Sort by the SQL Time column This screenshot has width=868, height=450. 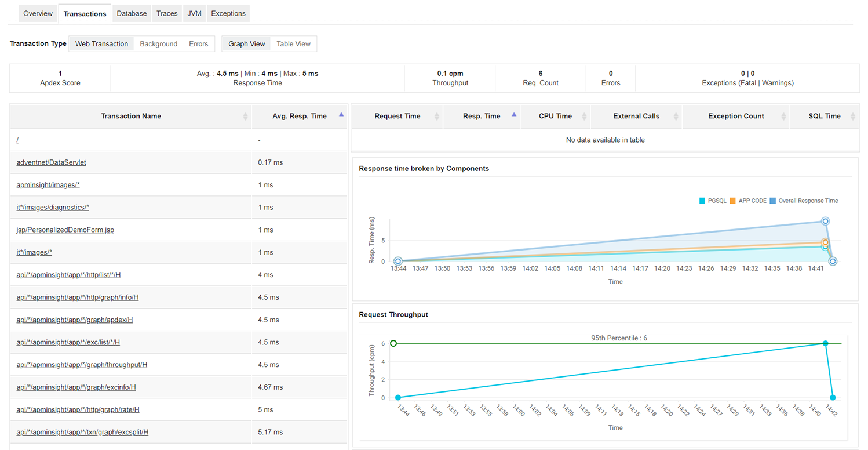point(853,117)
